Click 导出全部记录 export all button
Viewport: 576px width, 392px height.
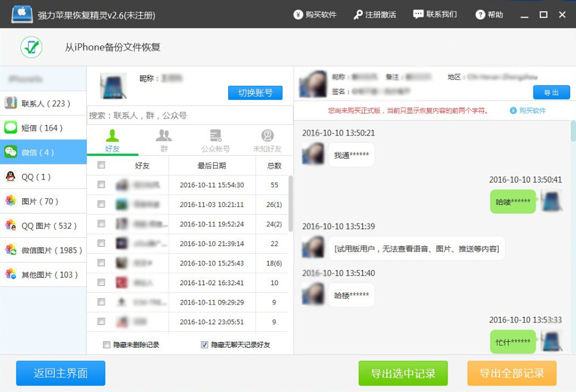tap(512, 373)
